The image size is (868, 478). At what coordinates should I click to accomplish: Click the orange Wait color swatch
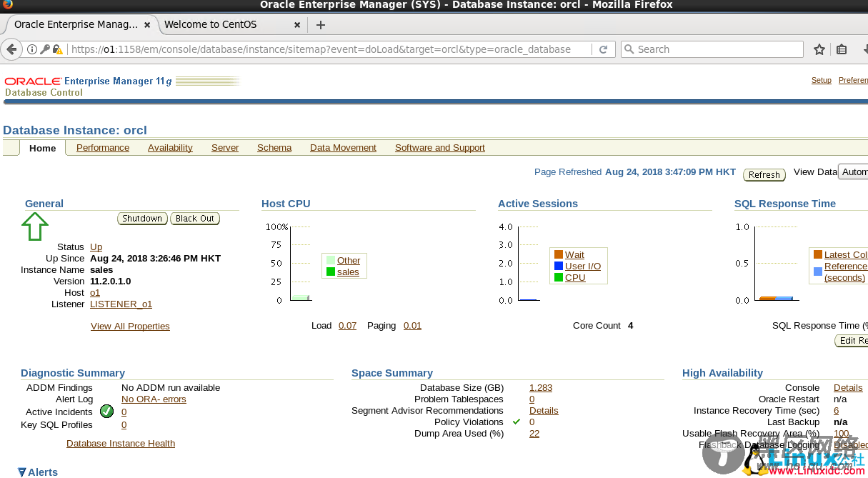point(559,254)
